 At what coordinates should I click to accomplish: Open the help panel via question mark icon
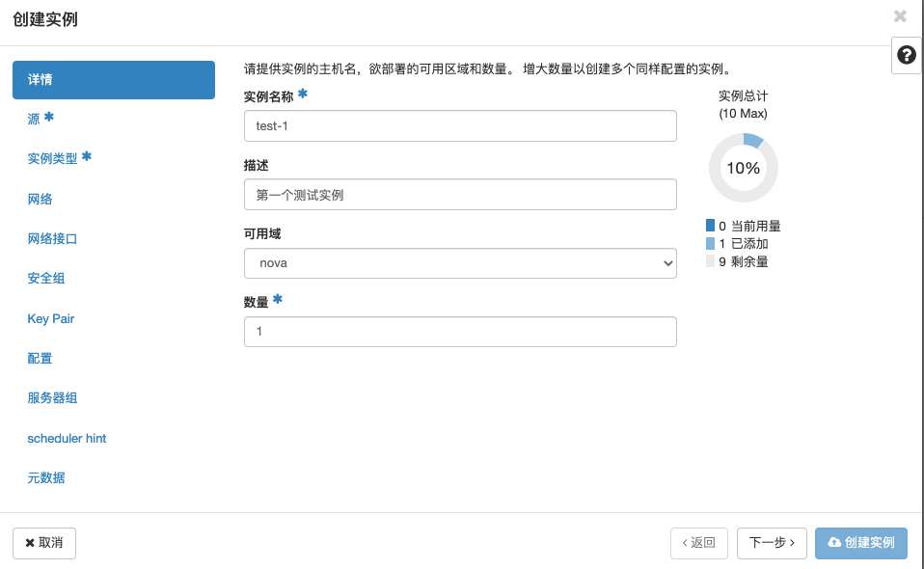(905, 55)
